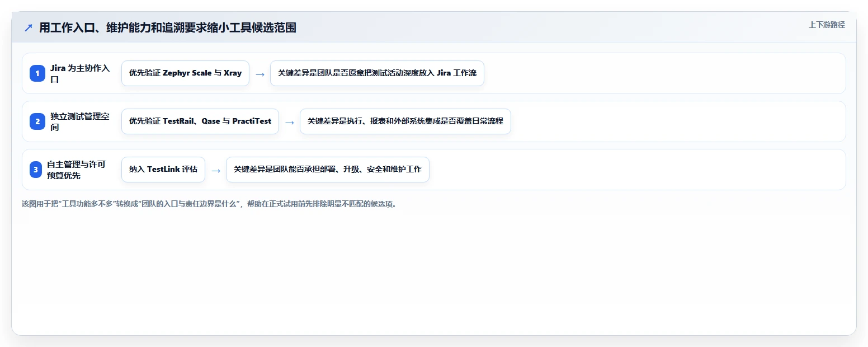This screenshot has width=868, height=347.
Task: Click the title 用工作入口、维护能力和追溯要求缩小工具候选范围
Action: point(168,27)
